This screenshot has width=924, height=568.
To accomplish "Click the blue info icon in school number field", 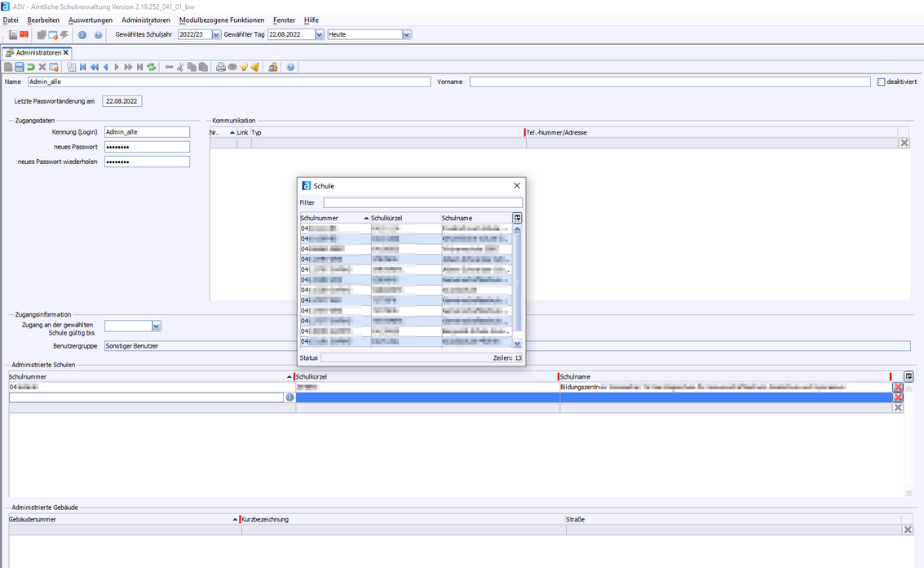I will pos(290,397).
